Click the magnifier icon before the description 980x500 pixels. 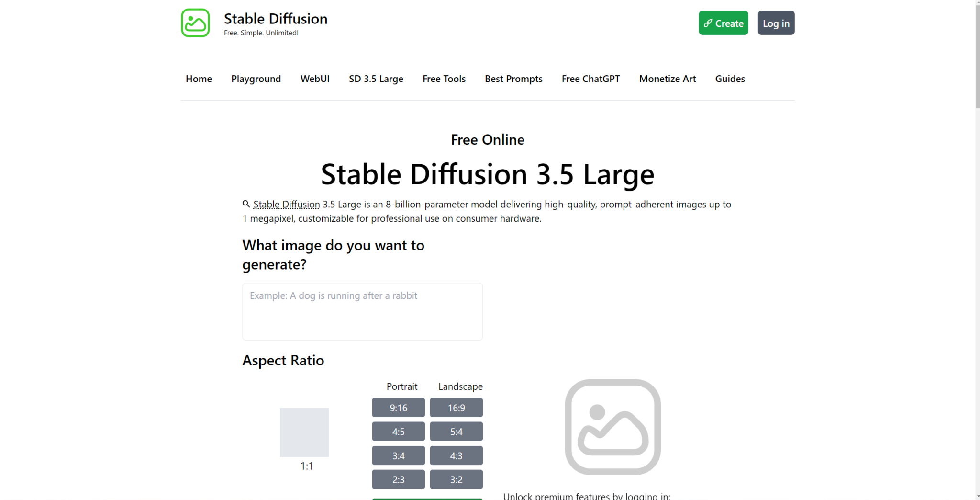[x=246, y=204]
